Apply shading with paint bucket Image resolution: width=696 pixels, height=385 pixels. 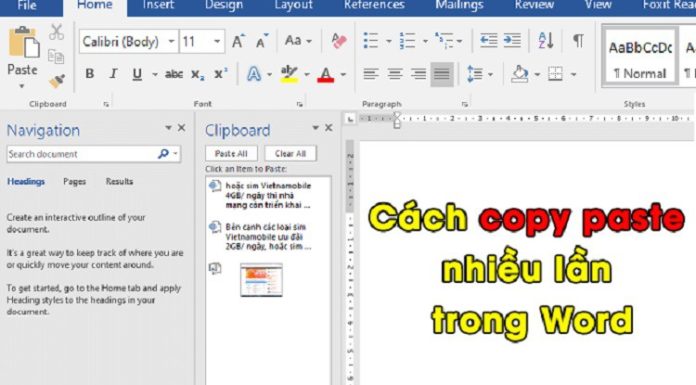519,74
